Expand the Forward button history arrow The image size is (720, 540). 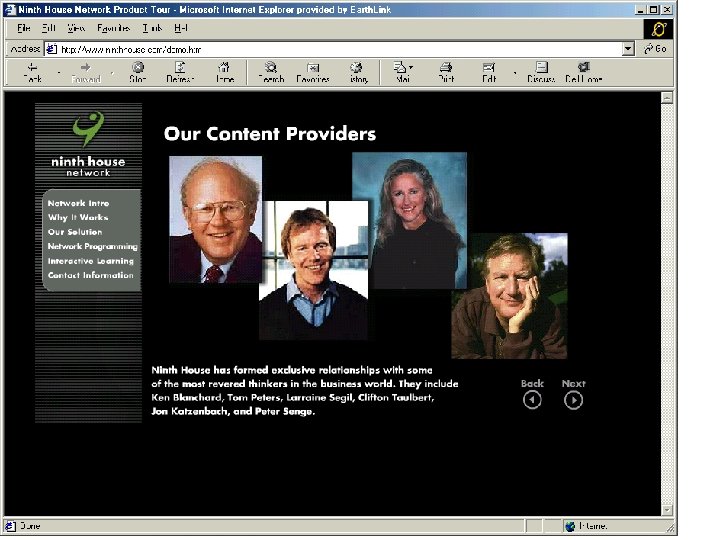click(112, 73)
